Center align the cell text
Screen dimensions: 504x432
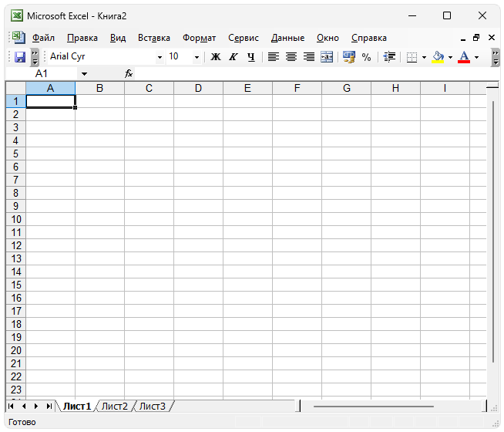[x=291, y=57]
